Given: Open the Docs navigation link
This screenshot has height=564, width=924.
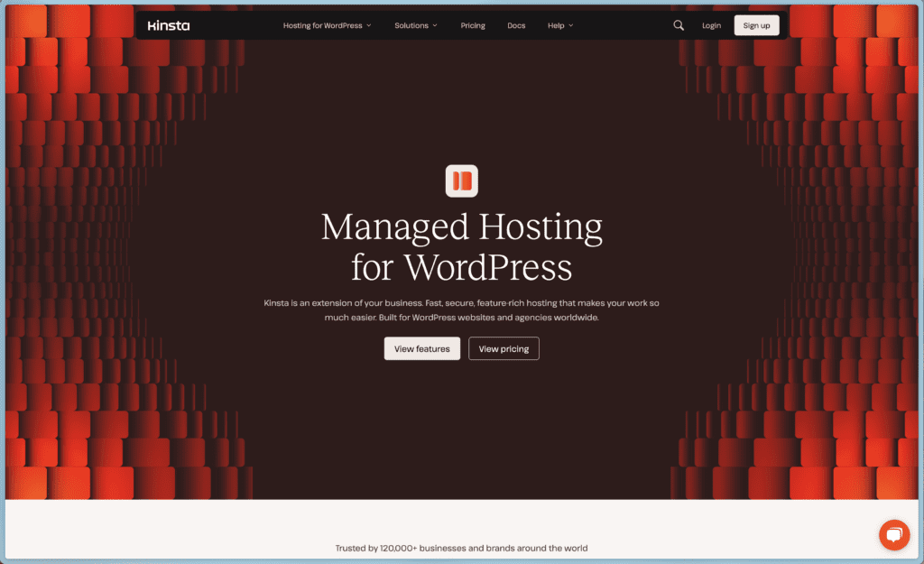Looking at the screenshot, I should pos(516,26).
